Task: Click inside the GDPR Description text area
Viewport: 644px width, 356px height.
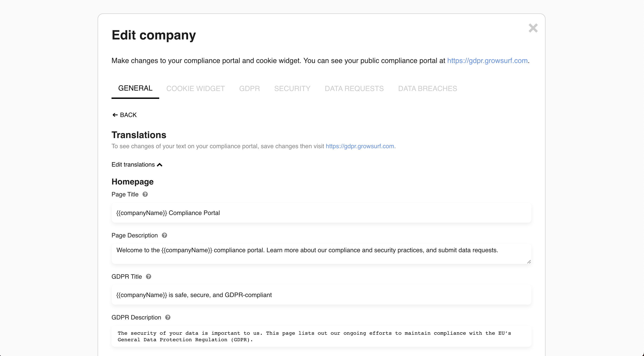Action: [x=321, y=336]
